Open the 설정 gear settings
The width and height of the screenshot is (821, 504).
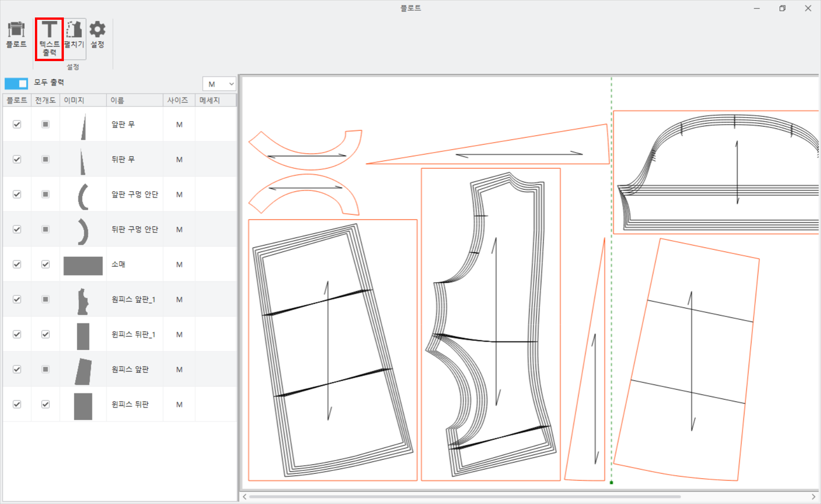point(97,35)
